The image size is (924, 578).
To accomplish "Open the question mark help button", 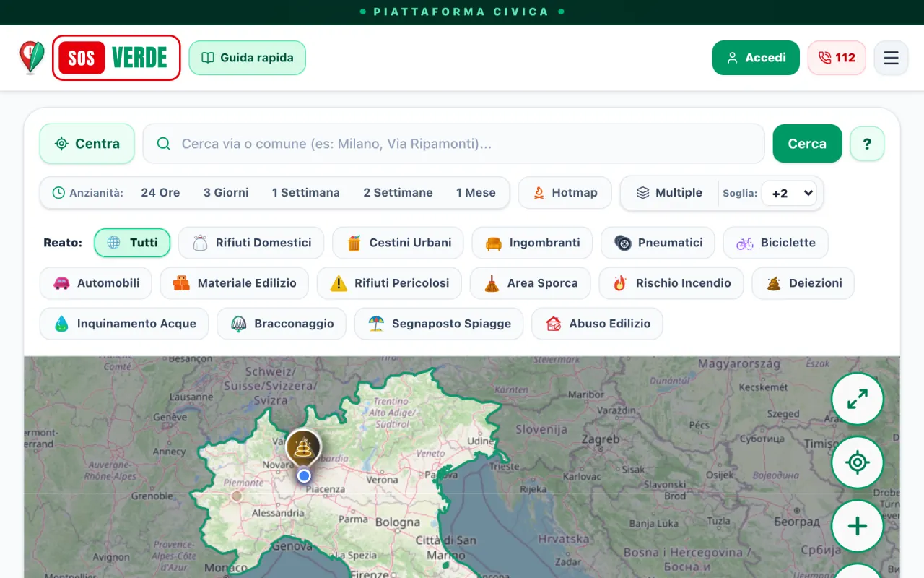I will (867, 144).
